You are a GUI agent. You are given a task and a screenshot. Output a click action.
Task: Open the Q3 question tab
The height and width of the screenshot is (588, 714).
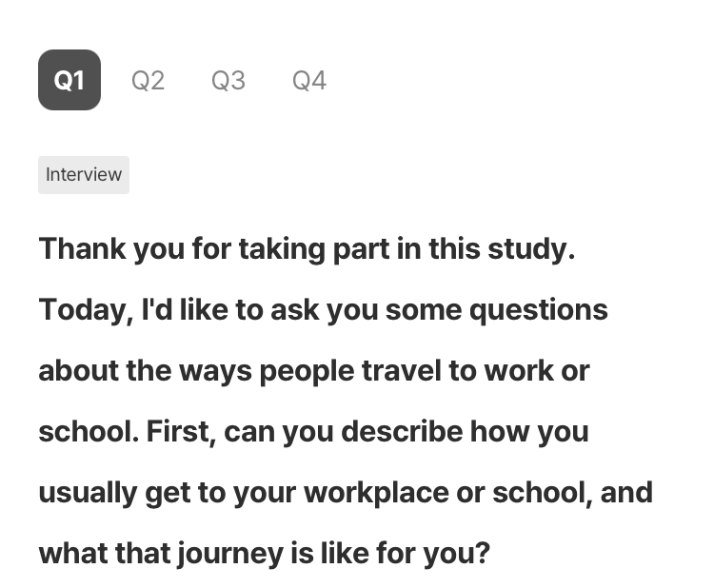pos(228,81)
